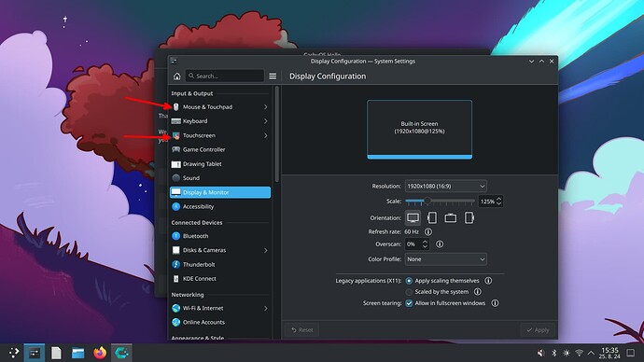This screenshot has height=362, width=644.
Task: Select Scaled by the system radio button
Action: (409, 292)
